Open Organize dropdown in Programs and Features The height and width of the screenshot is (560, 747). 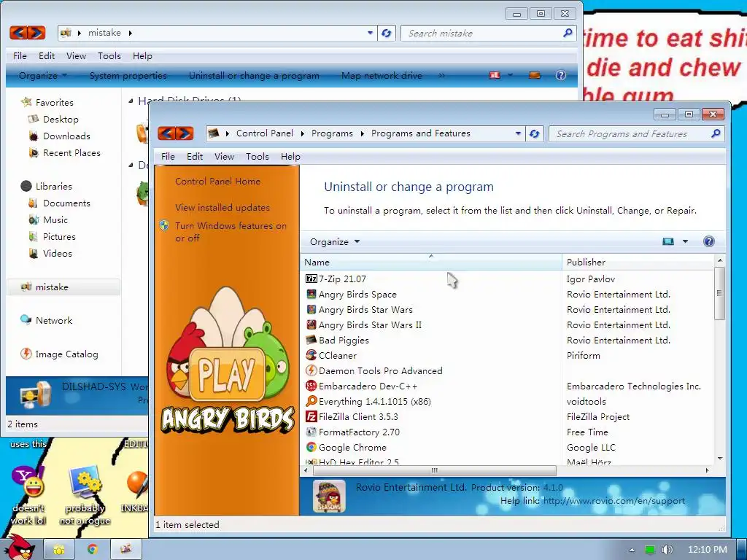(334, 242)
